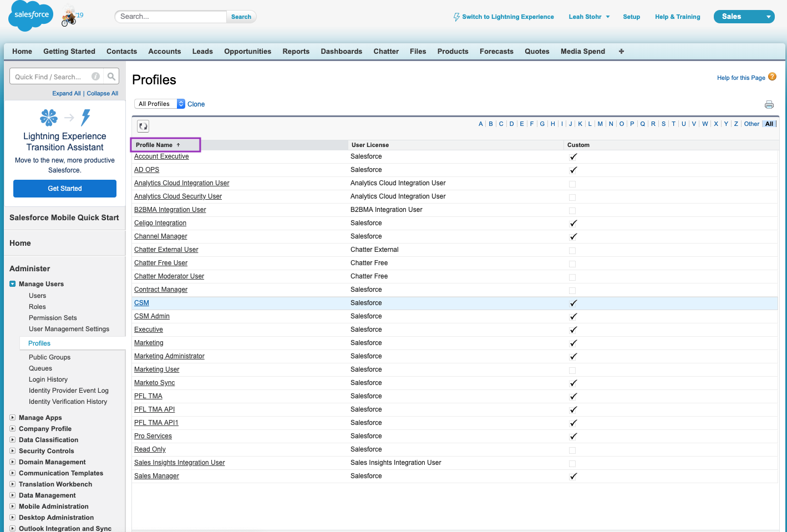This screenshot has width=787, height=532.
Task: Toggle the Custom checkbox for Account Executive
Action: (573, 156)
